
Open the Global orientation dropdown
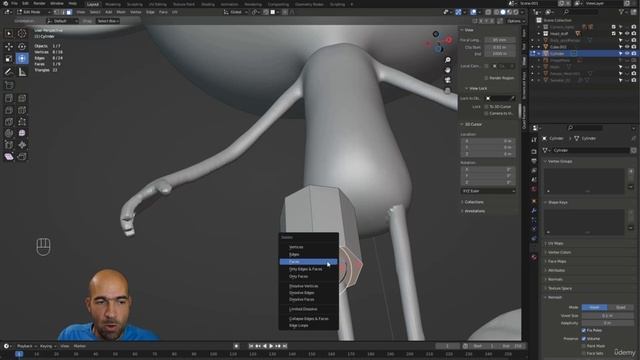pos(236,12)
